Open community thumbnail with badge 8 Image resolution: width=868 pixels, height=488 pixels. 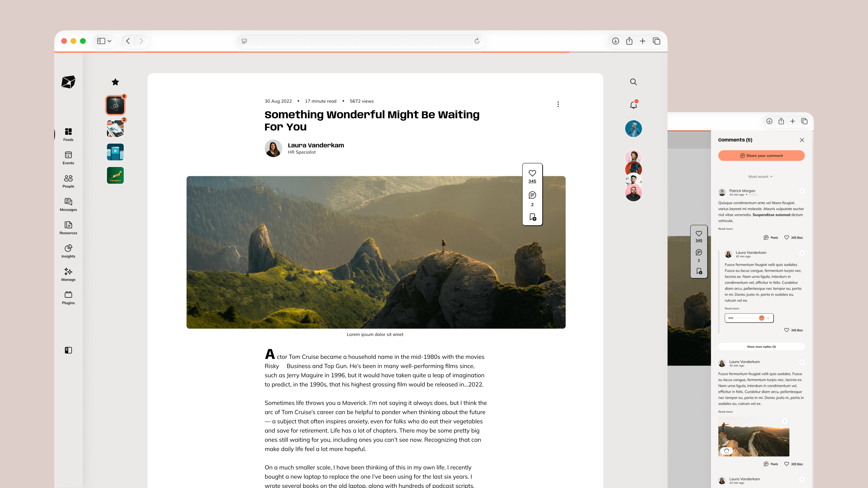pyautogui.click(x=115, y=105)
